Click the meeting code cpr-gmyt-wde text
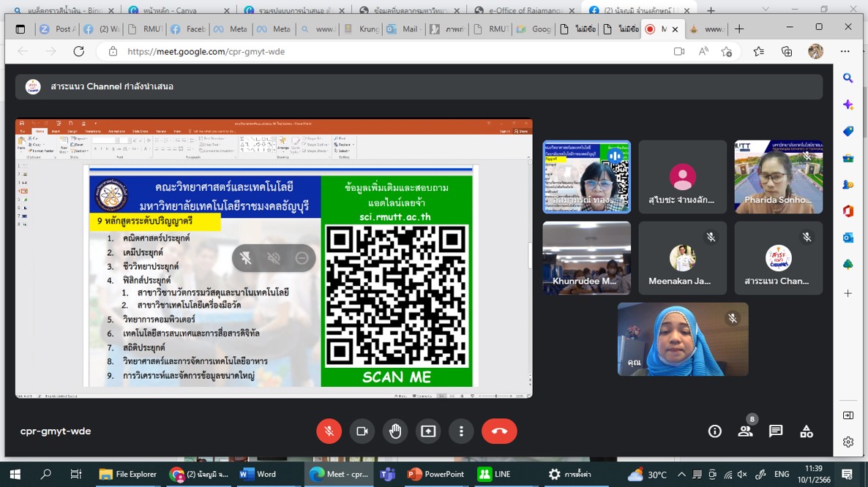Screen dimensions: 868x487 (x=56, y=431)
